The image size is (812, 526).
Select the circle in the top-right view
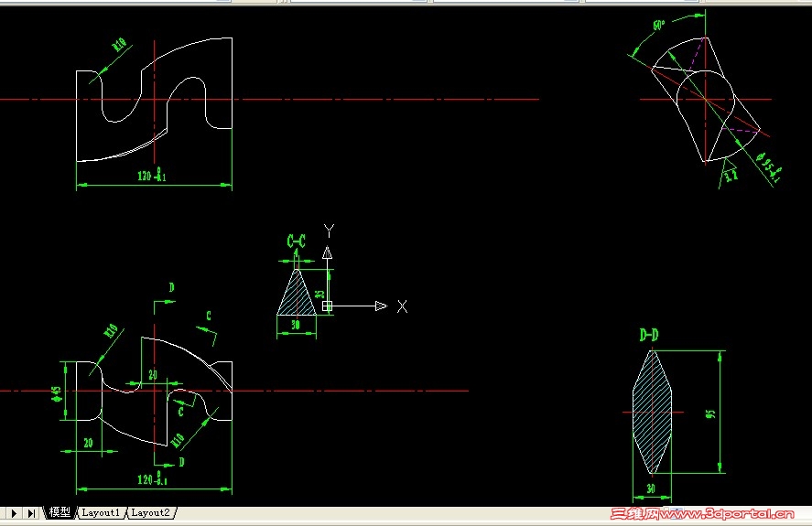[x=705, y=99]
